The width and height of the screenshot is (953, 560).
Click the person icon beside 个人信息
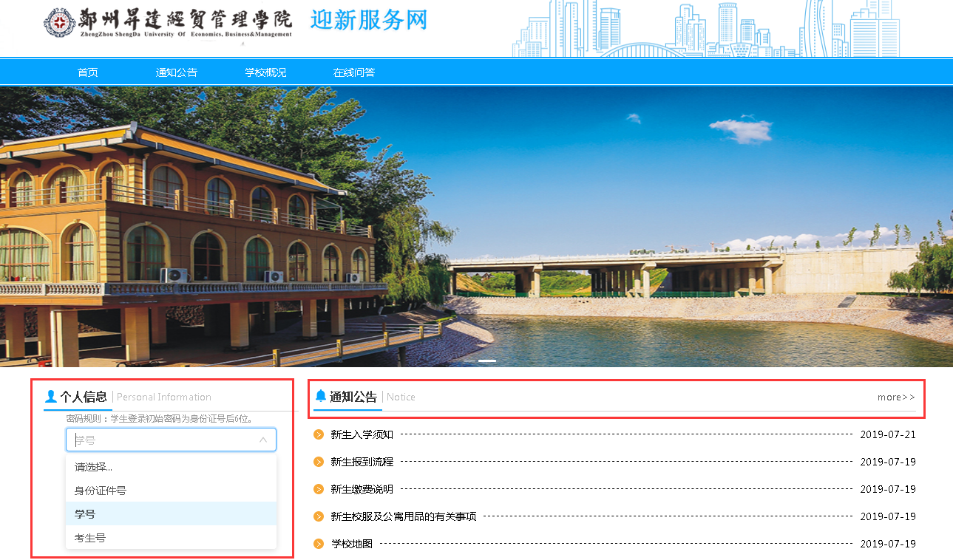click(x=51, y=397)
